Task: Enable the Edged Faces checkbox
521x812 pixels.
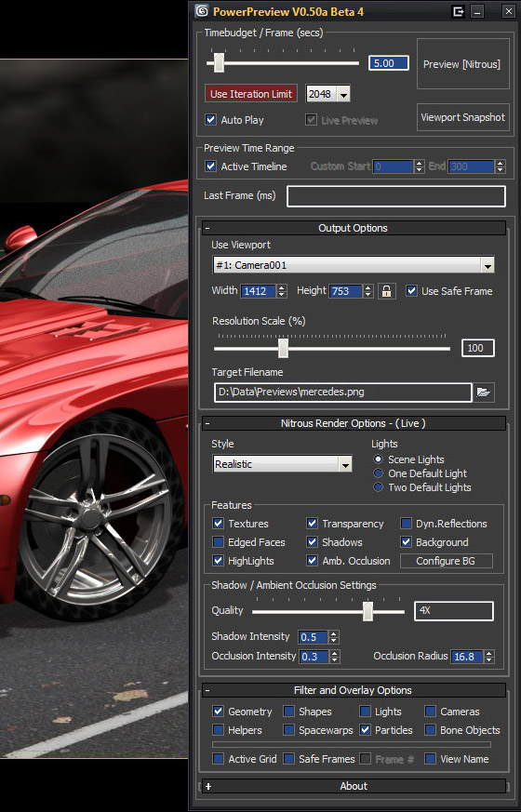Action: (218, 542)
